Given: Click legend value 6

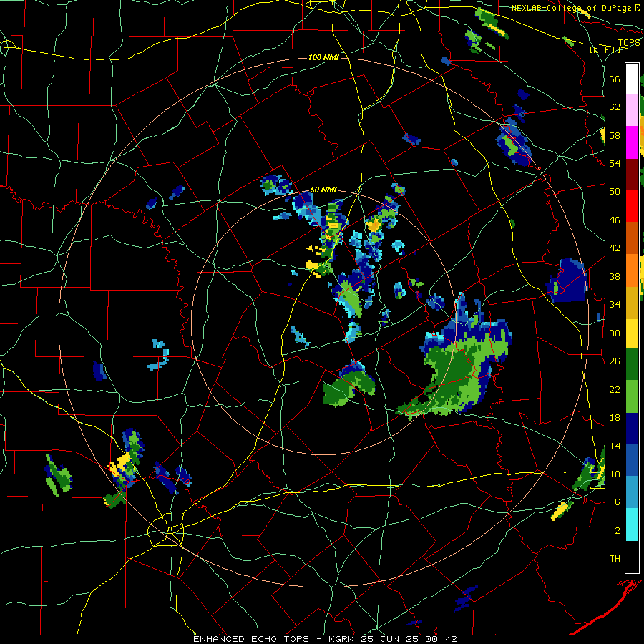Looking at the screenshot, I should pyautogui.click(x=618, y=502).
